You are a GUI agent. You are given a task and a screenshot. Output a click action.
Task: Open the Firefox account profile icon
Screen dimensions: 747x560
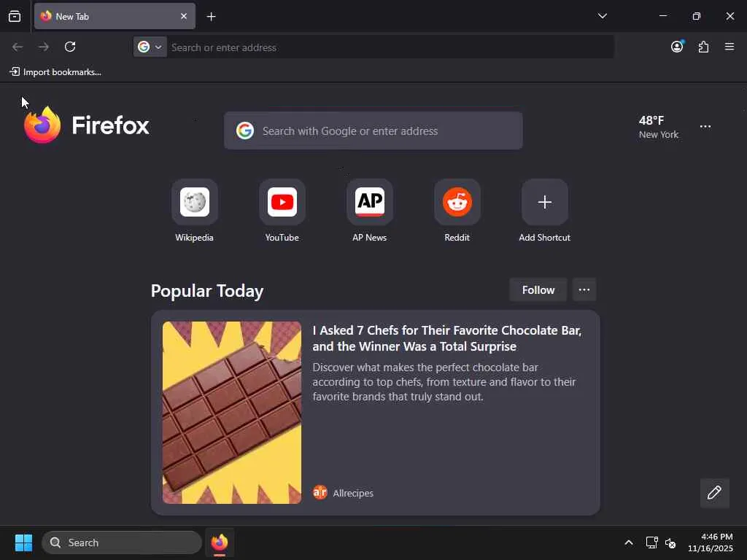(677, 46)
